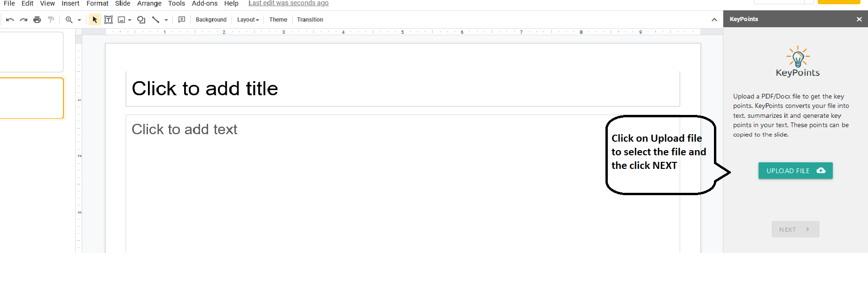Viewport: 868px width, 304px height.
Task: Open the Arrange menu
Action: tap(149, 4)
